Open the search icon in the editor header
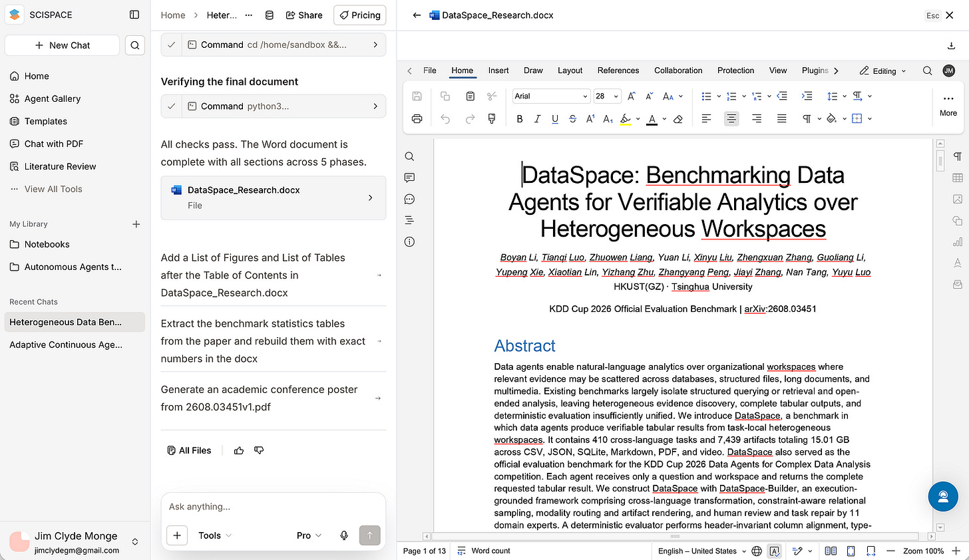This screenshot has height=560, width=969. (x=927, y=70)
